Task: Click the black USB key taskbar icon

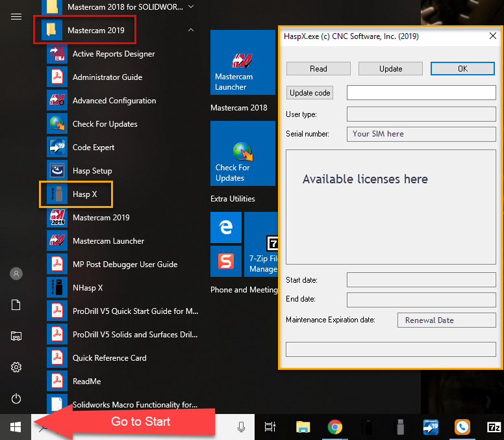Action: coord(368,427)
